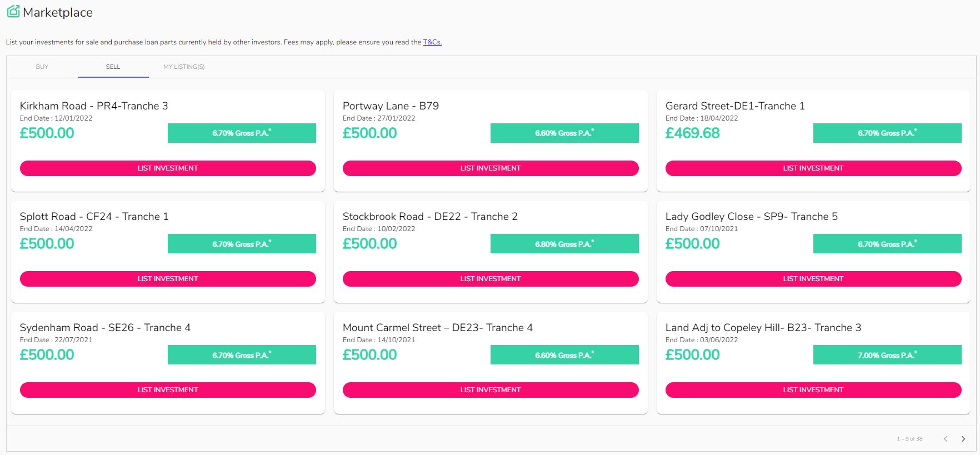Click End Date 14/04/2022 text
The height and width of the screenshot is (455, 980).
click(56, 229)
